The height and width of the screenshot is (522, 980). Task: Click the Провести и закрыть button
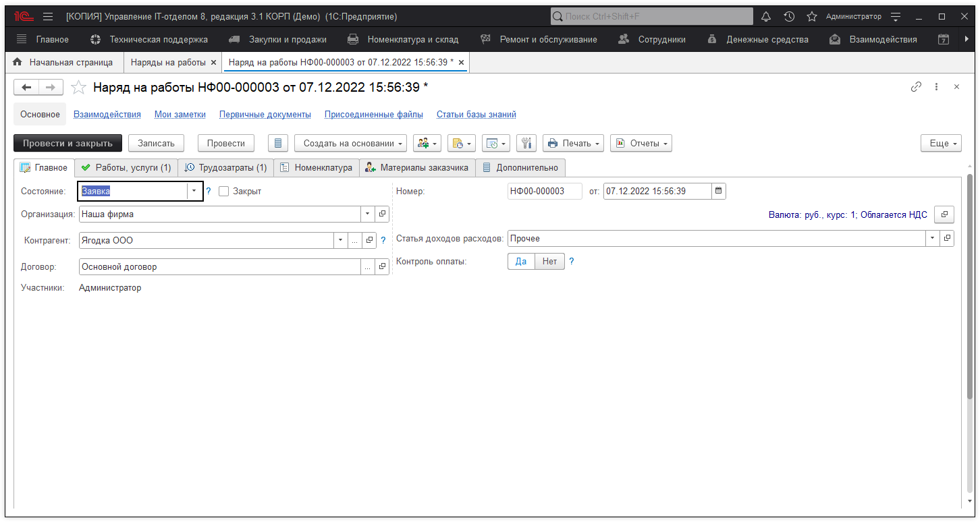[x=67, y=143]
